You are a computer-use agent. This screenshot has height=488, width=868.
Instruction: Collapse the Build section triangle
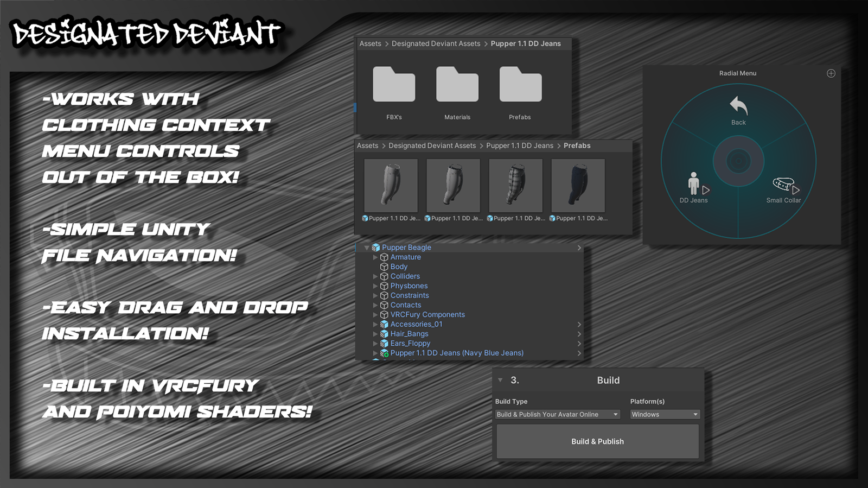point(500,380)
